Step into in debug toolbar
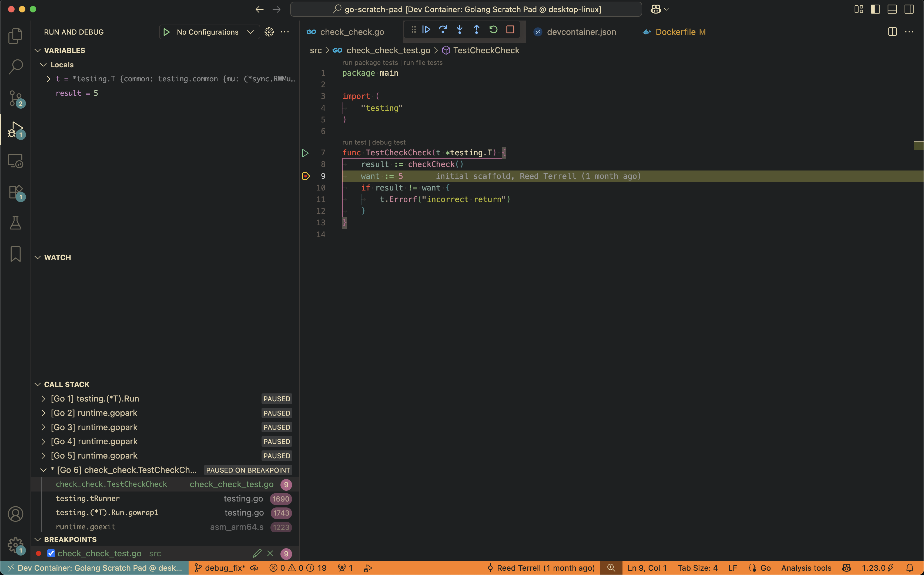 [x=460, y=30]
